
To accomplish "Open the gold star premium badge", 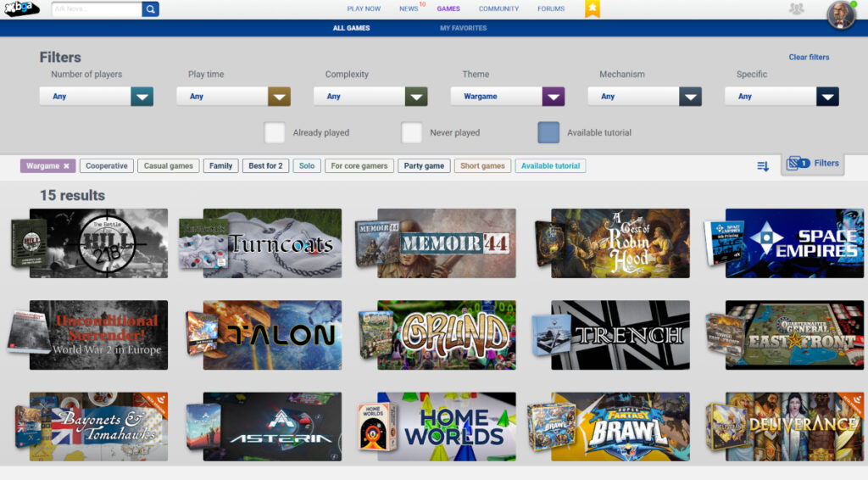I will point(593,8).
